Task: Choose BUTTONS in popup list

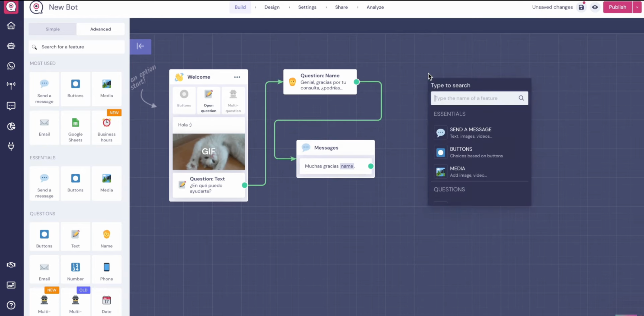Action: pos(480,152)
